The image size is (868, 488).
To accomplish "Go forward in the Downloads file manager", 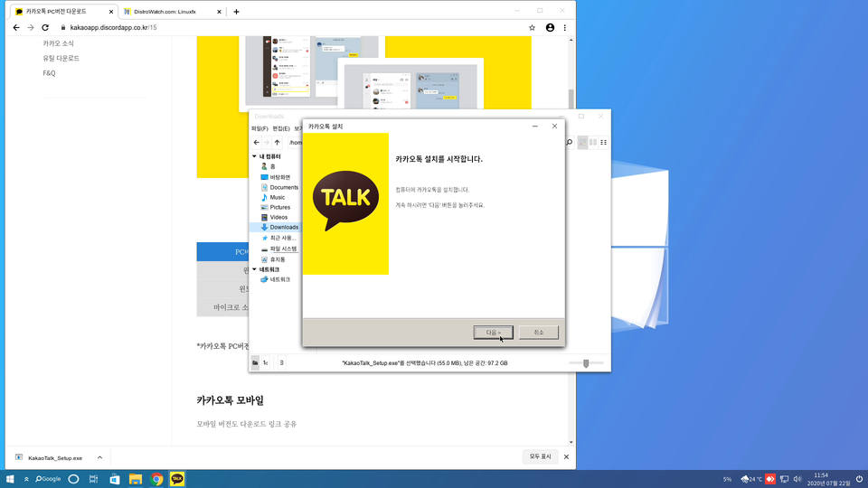I will coord(266,142).
